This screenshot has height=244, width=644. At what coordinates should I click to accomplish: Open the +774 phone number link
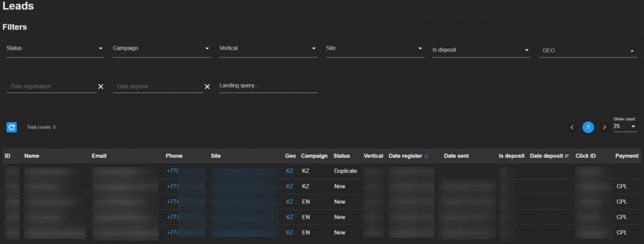pyautogui.click(x=174, y=202)
